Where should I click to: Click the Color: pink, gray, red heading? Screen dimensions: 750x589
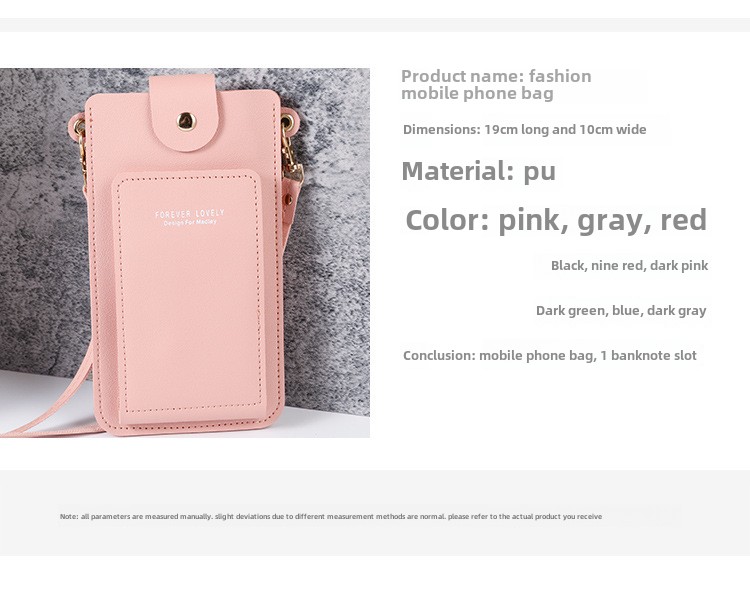point(556,220)
